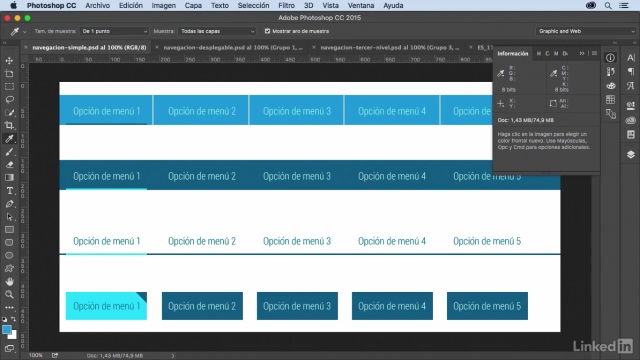
Task: Open the Archivo menu
Action: click(98, 5)
